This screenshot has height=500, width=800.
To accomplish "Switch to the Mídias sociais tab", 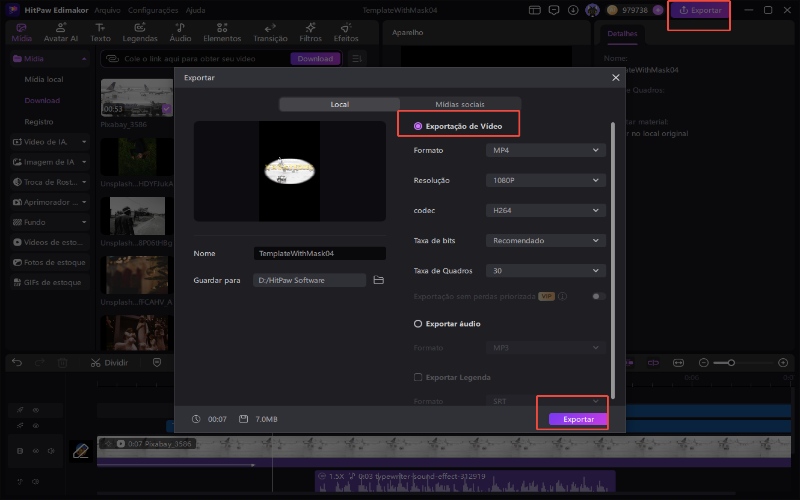I will tap(460, 104).
